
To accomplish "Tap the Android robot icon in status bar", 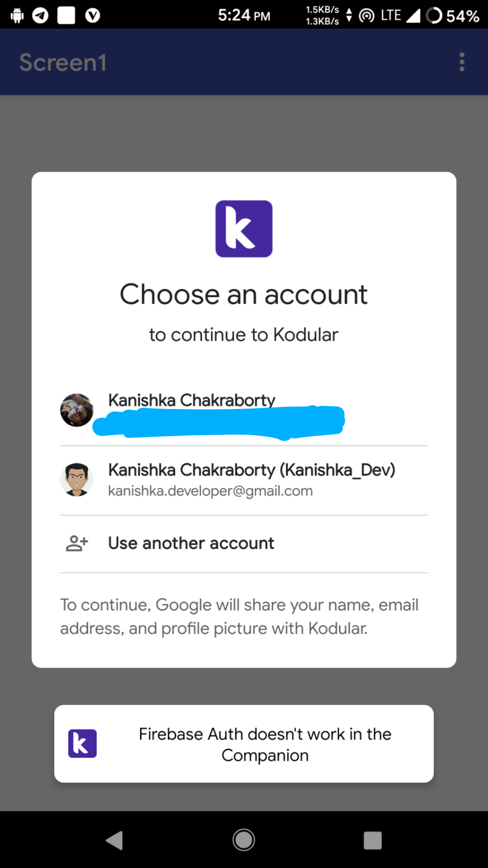I will (17, 16).
